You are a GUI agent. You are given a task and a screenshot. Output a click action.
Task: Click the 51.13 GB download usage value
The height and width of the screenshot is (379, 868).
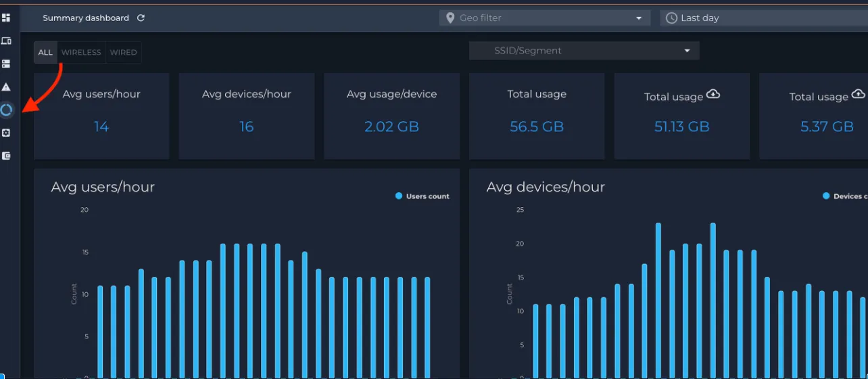coord(681,127)
